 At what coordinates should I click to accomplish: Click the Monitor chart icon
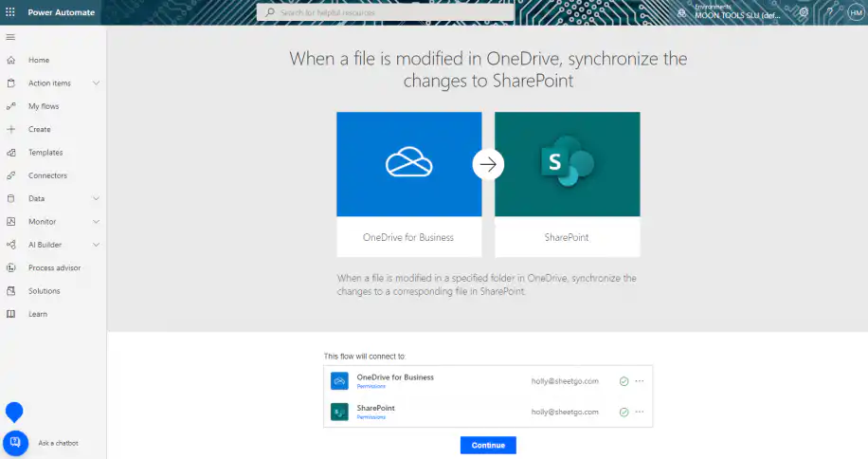[10, 222]
